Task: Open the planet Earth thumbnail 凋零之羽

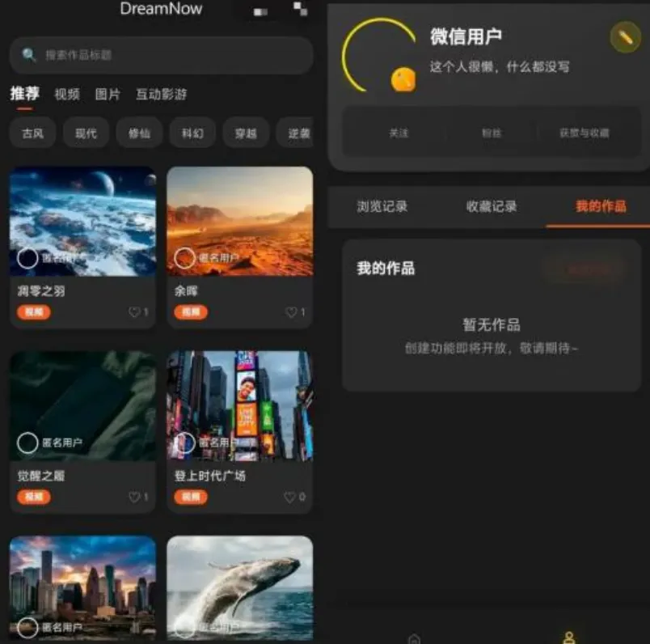Action: tap(83, 221)
